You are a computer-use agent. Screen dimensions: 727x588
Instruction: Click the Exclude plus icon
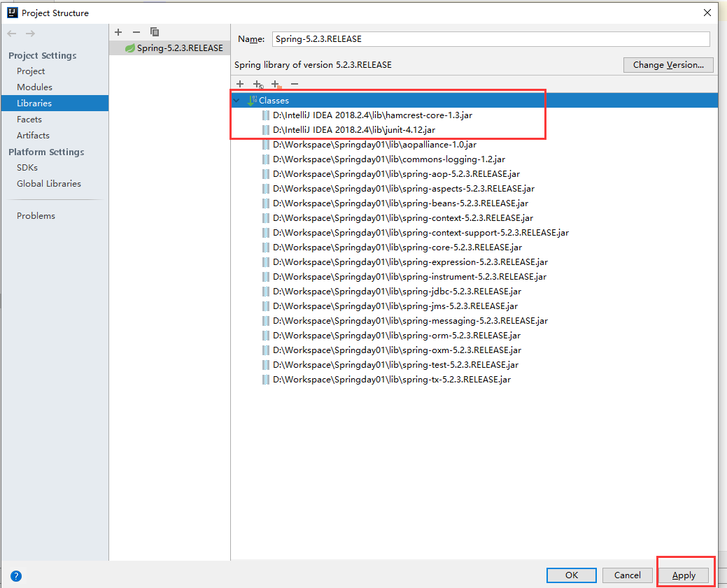coord(276,84)
